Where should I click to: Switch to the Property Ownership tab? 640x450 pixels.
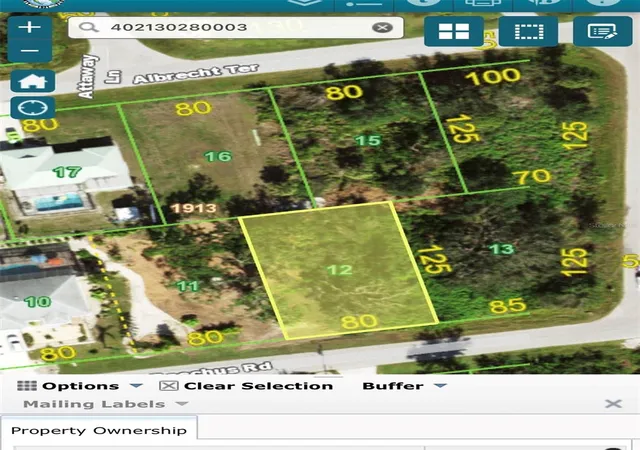click(99, 430)
